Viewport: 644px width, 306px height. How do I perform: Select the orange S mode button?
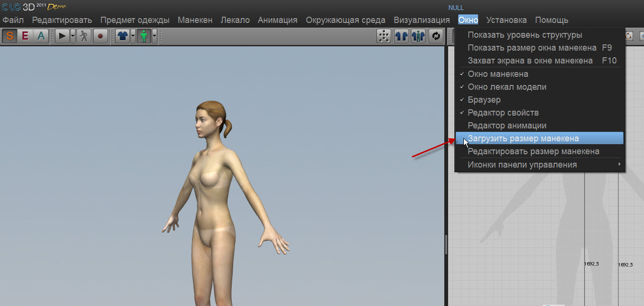10,36
